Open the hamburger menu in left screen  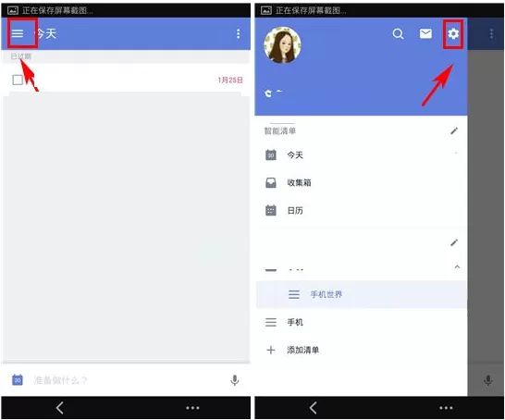[18, 33]
